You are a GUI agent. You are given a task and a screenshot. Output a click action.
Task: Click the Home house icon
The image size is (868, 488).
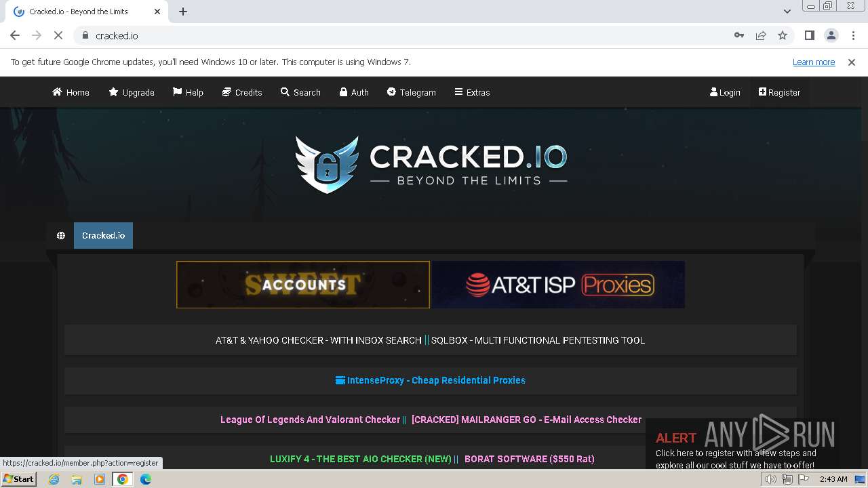pos(57,92)
